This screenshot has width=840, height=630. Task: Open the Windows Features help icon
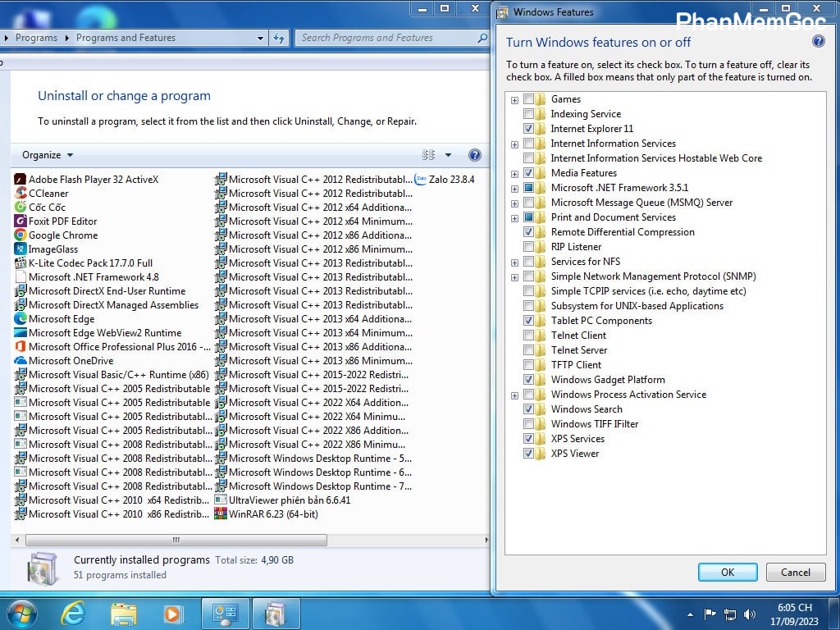click(818, 42)
